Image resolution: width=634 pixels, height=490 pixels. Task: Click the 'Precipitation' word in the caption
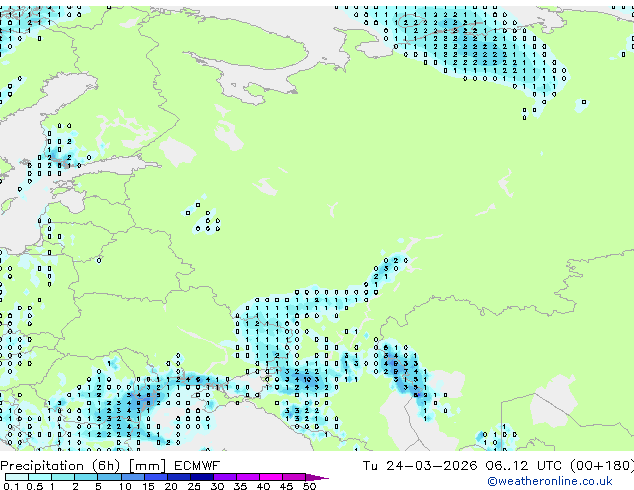[42, 466]
